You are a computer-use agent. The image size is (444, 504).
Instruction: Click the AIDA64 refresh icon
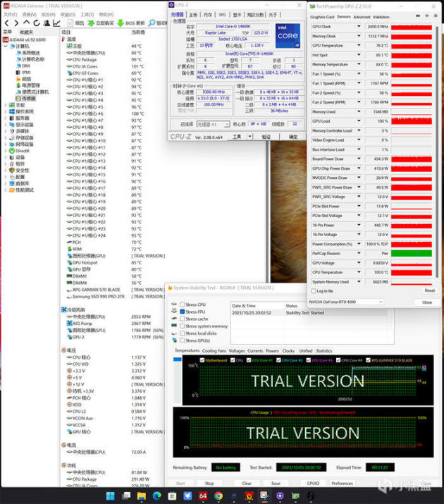tap(37, 23)
